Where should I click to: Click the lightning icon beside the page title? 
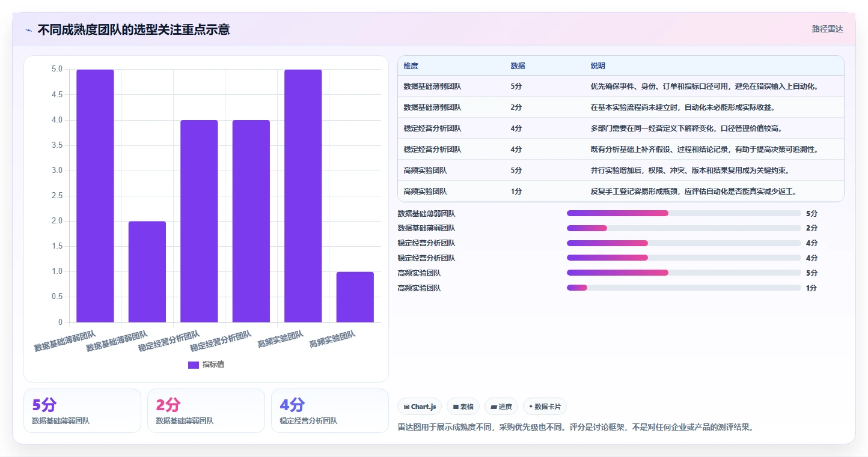click(29, 30)
